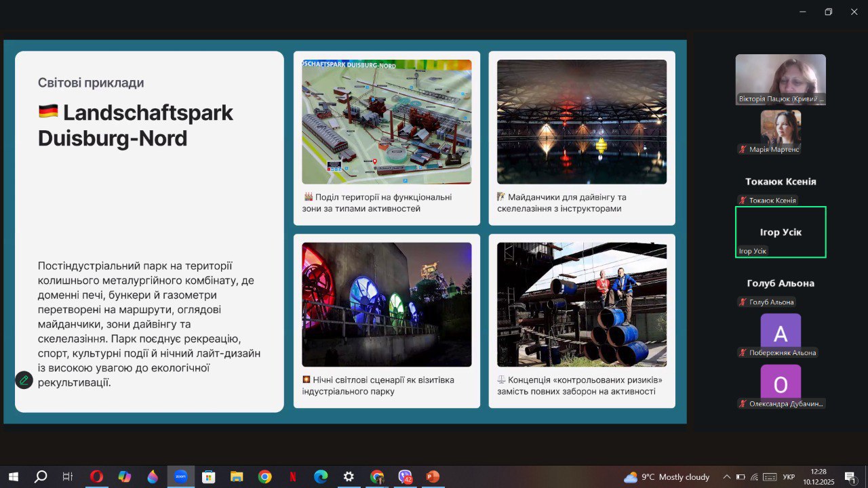Open the Copilot taskbar icon
Image resolution: width=868 pixels, height=488 pixels.
(x=125, y=476)
